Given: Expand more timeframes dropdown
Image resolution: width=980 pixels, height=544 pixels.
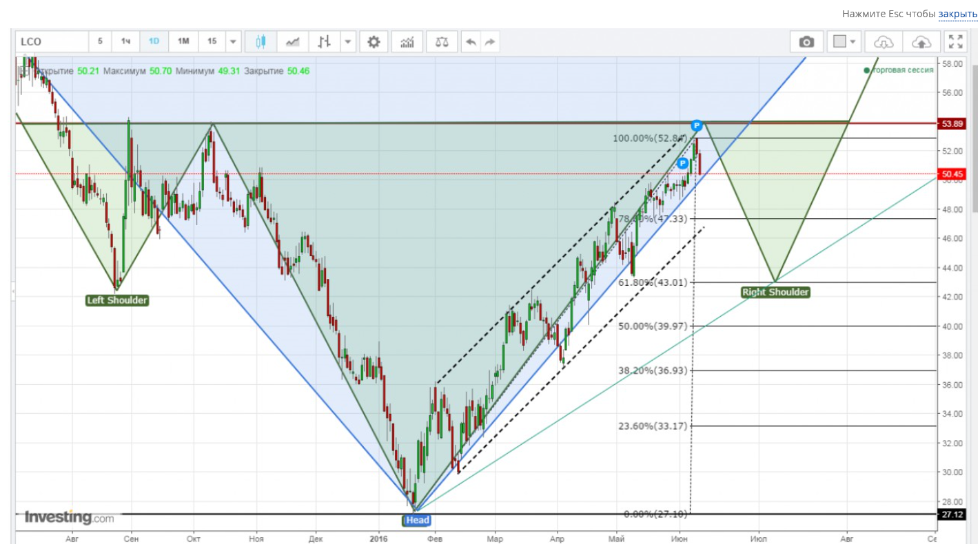Looking at the screenshot, I should point(234,41).
